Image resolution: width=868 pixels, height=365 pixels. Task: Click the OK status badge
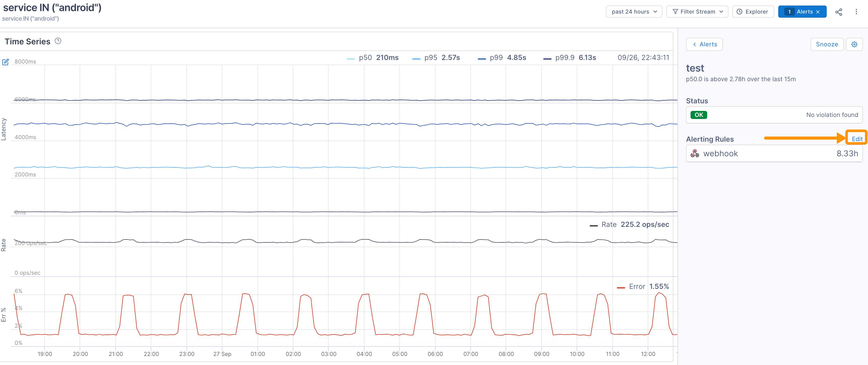(699, 115)
